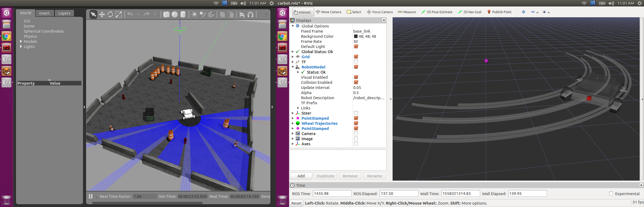Select the translate mode tool in Gazebo
644x207 pixels.
click(x=102, y=15)
